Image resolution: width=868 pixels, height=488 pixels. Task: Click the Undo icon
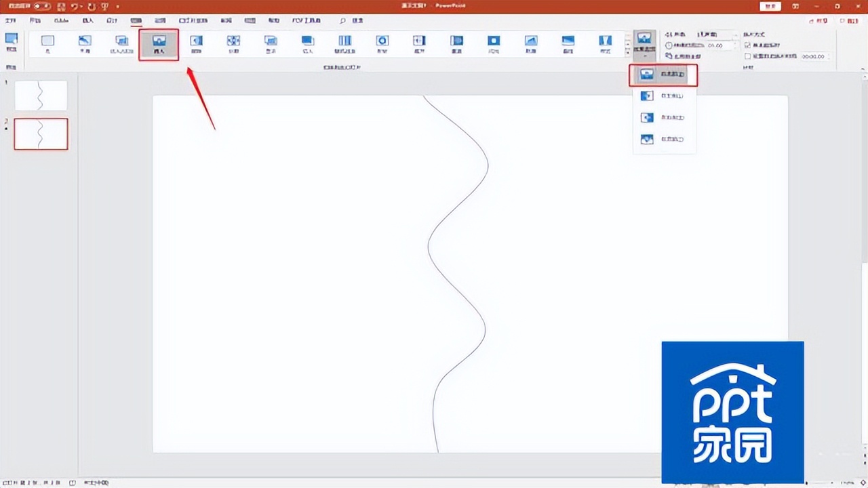coord(75,6)
